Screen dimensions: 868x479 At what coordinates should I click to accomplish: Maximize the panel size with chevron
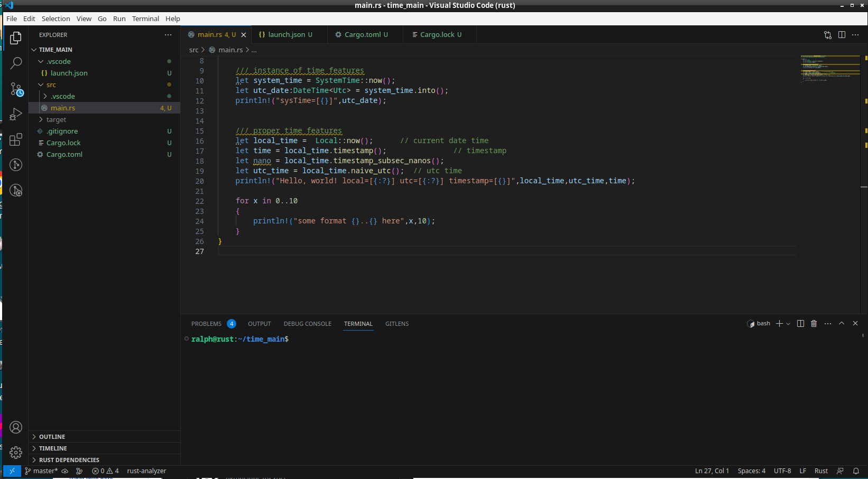pos(842,324)
